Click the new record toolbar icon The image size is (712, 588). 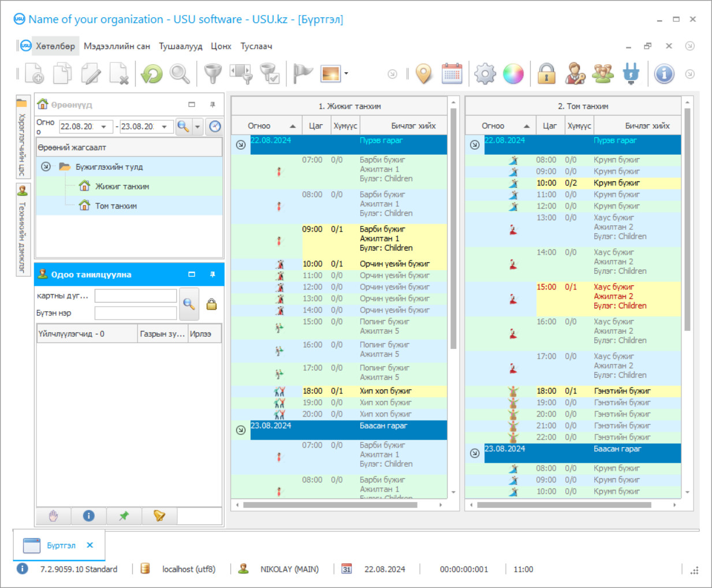(34, 74)
